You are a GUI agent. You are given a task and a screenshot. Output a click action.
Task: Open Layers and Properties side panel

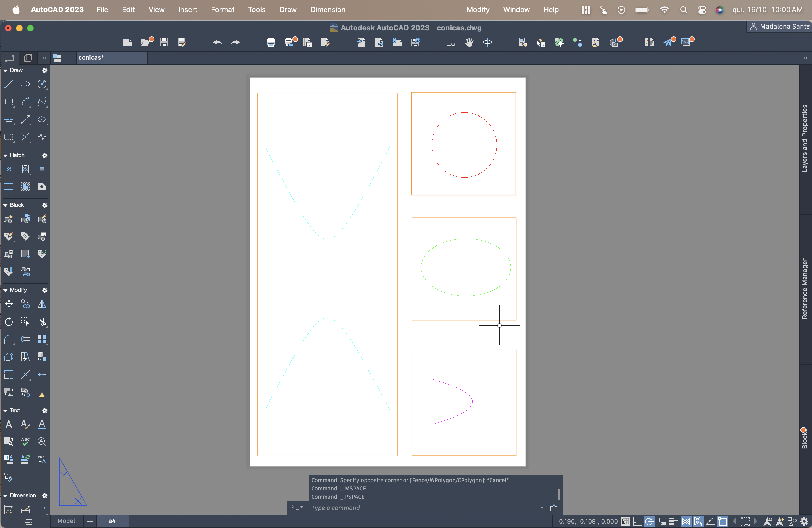(x=805, y=138)
